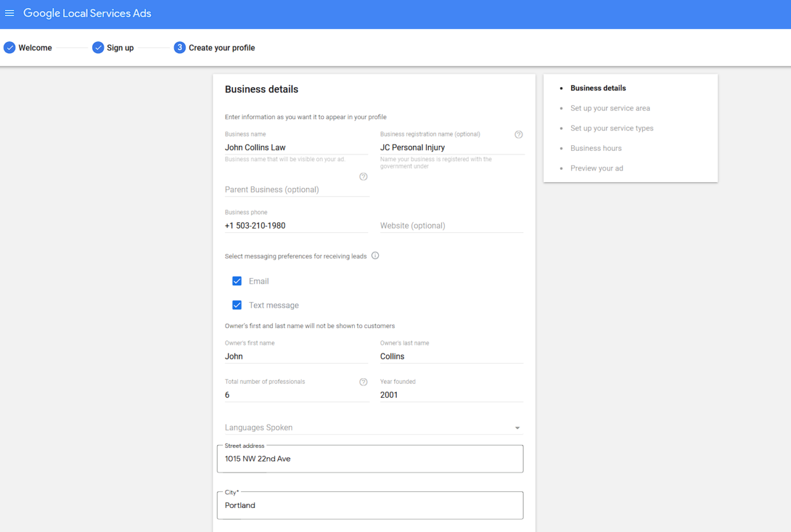The height and width of the screenshot is (532, 791).
Task: Click Welcome step checkmark icon
Action: pos(9,48)
